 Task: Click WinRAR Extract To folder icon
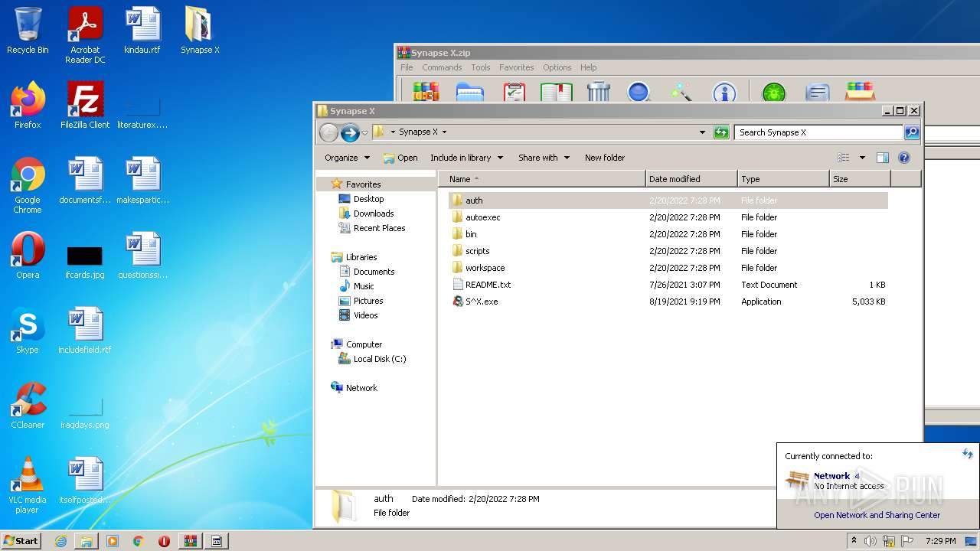[x=469, y=91]
